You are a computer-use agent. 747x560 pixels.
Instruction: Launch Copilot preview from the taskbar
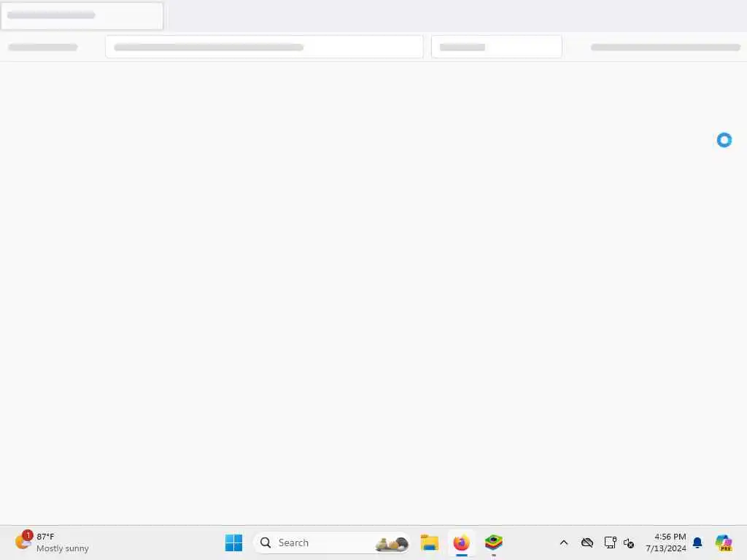[724, 542]
